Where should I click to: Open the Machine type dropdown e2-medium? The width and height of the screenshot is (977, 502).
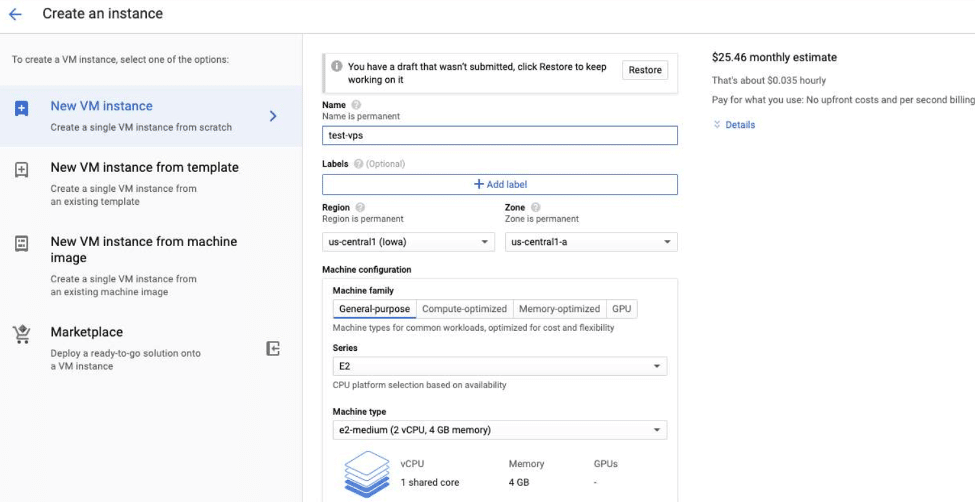coord(500,430)
